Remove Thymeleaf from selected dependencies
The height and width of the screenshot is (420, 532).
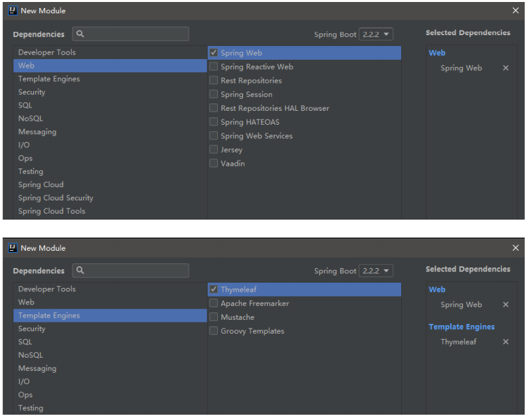click(505, 342)
